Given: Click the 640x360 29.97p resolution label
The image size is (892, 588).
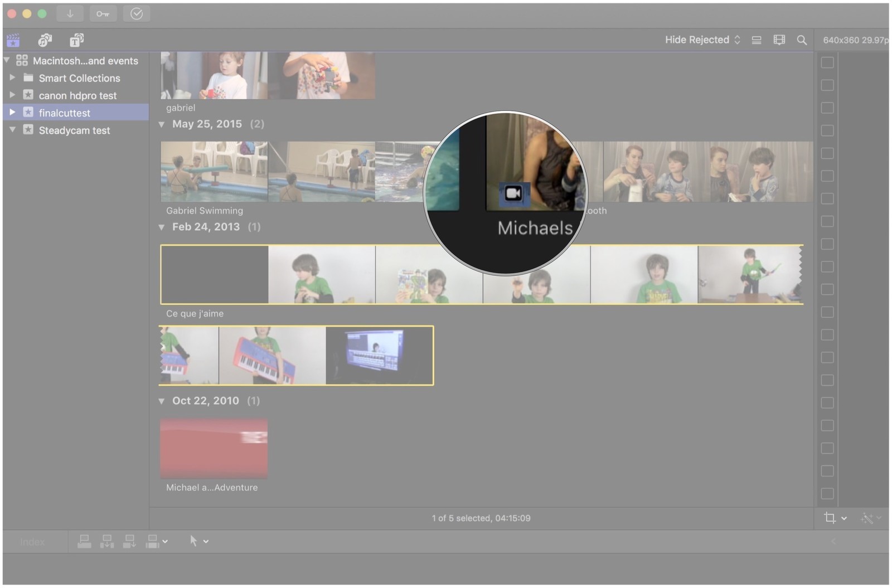Looking at the screenshot, I should [855, 40].
